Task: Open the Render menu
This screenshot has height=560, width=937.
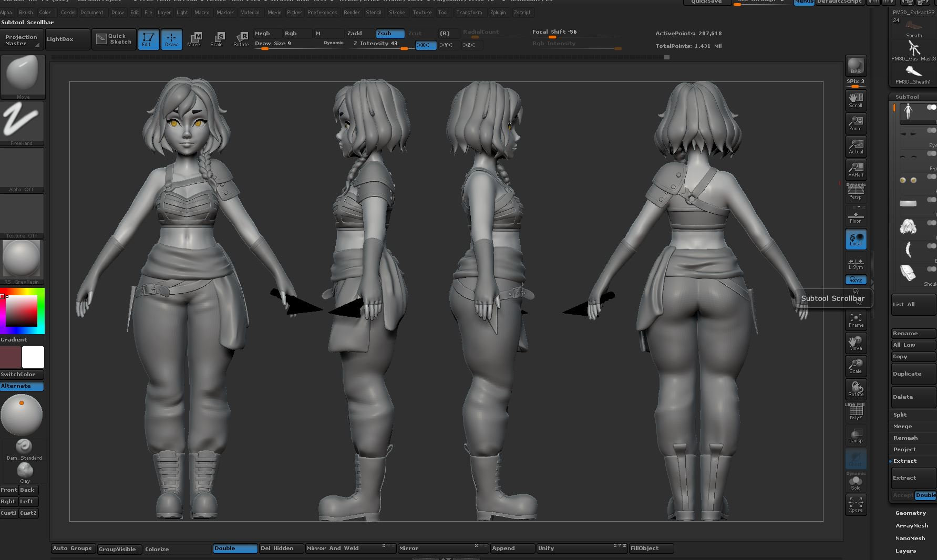Action: (x=352, y=13)
